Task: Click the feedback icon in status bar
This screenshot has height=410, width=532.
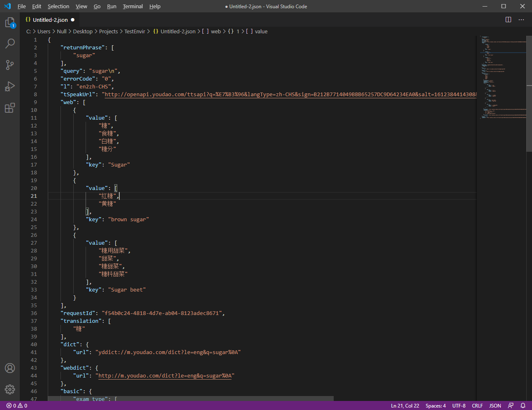Action: click(511, 405)
